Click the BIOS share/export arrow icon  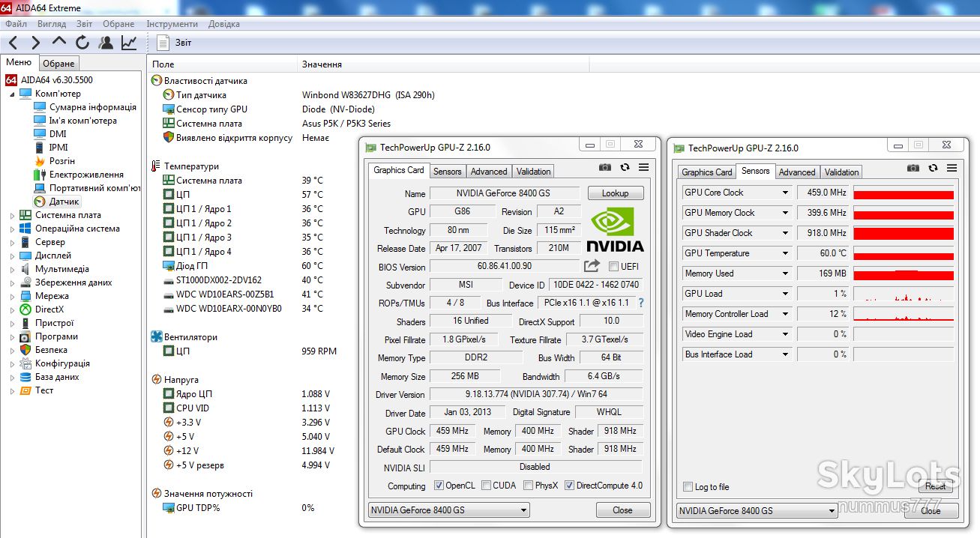click(x=592, y=265)
